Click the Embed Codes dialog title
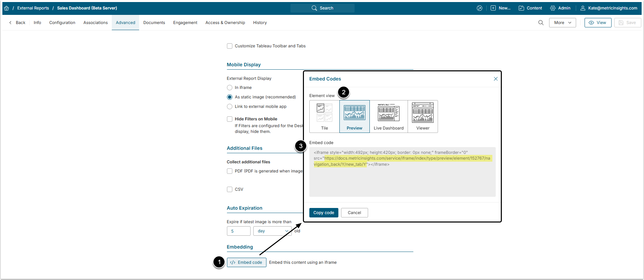 pos(325,79)
